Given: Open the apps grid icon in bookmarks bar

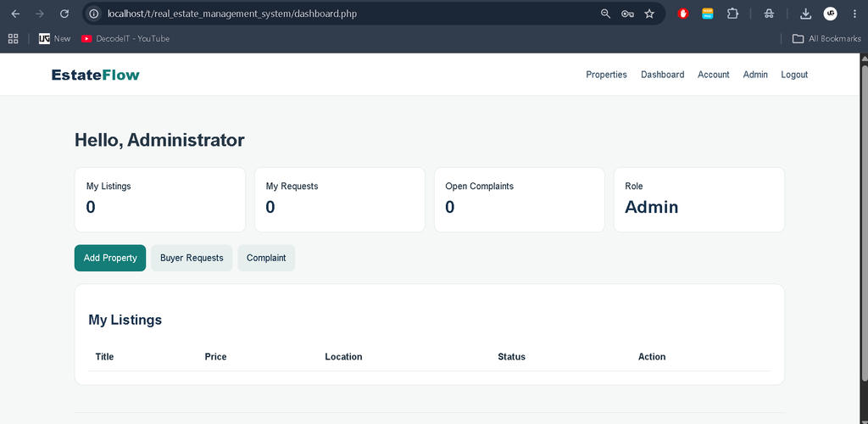Looking at the screenshot, I should click(14, 39).
